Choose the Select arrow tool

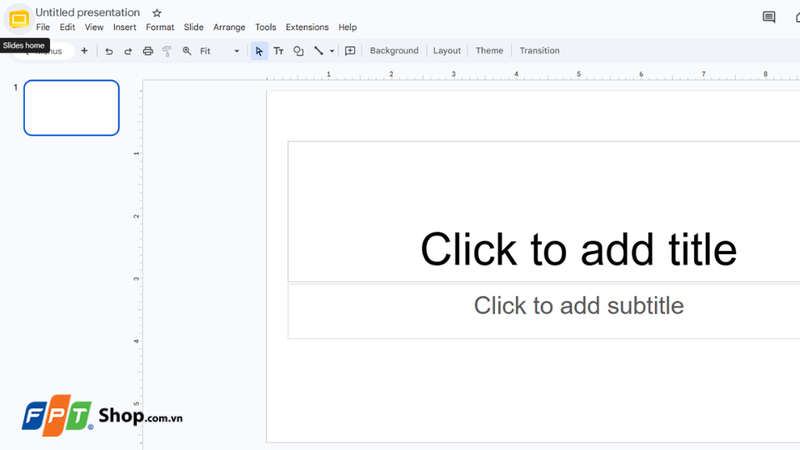tap(259, 51)
